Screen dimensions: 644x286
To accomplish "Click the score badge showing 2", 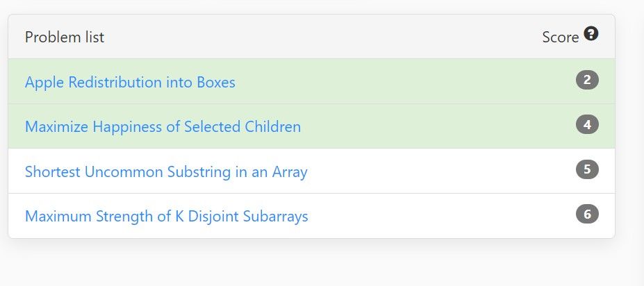I will (587, 80).
